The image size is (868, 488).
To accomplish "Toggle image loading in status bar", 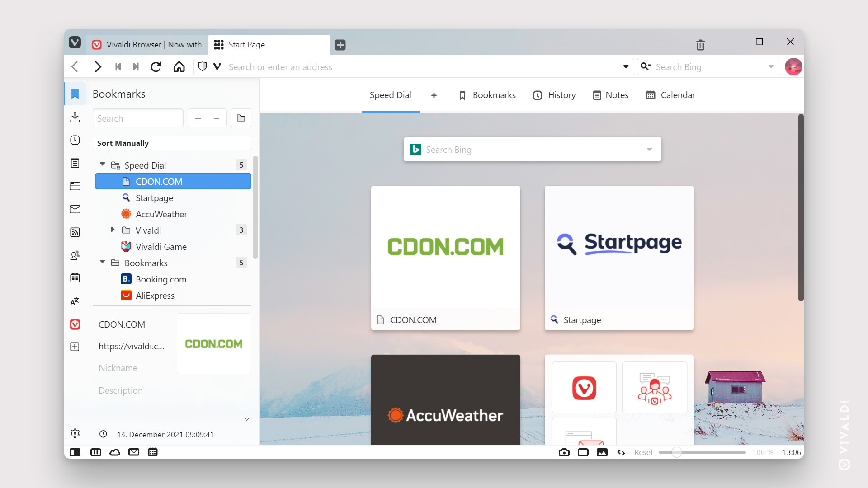I will [602, 452].
